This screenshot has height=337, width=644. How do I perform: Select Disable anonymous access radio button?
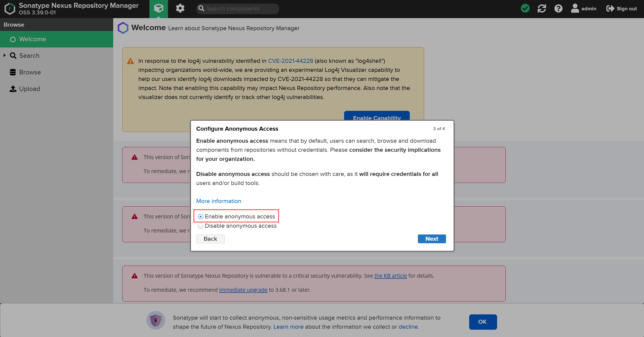point(200,226)
